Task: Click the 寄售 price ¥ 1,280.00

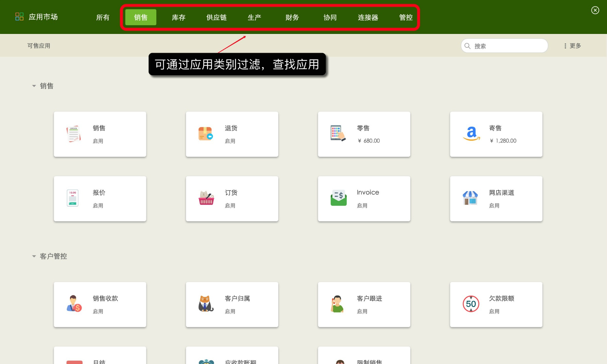Action: click(503, 141)
